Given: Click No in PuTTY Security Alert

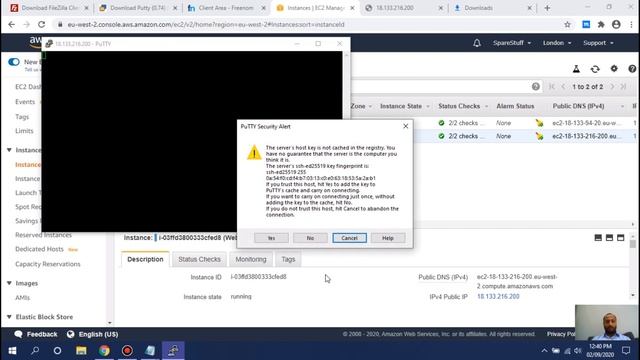Looking at the screenshot, I should (310, 238).
